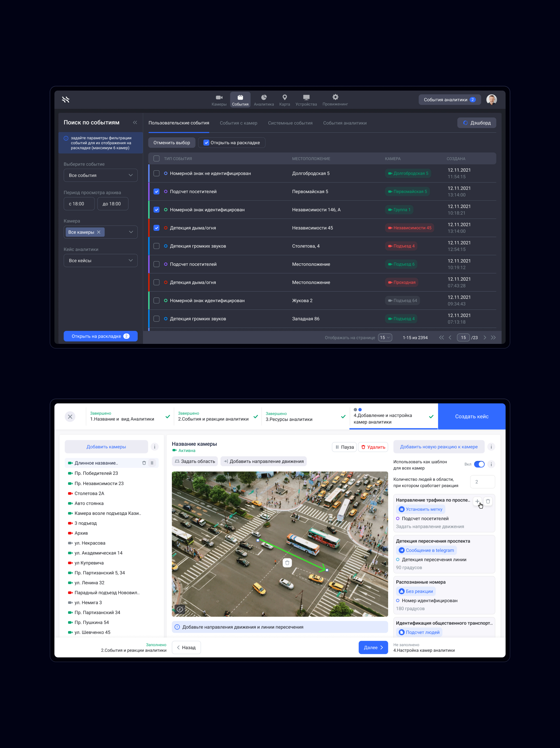The height and width of the screenshot is (748, 560).
Task: Expand the Все события dropdown
Action: (100, 175)
